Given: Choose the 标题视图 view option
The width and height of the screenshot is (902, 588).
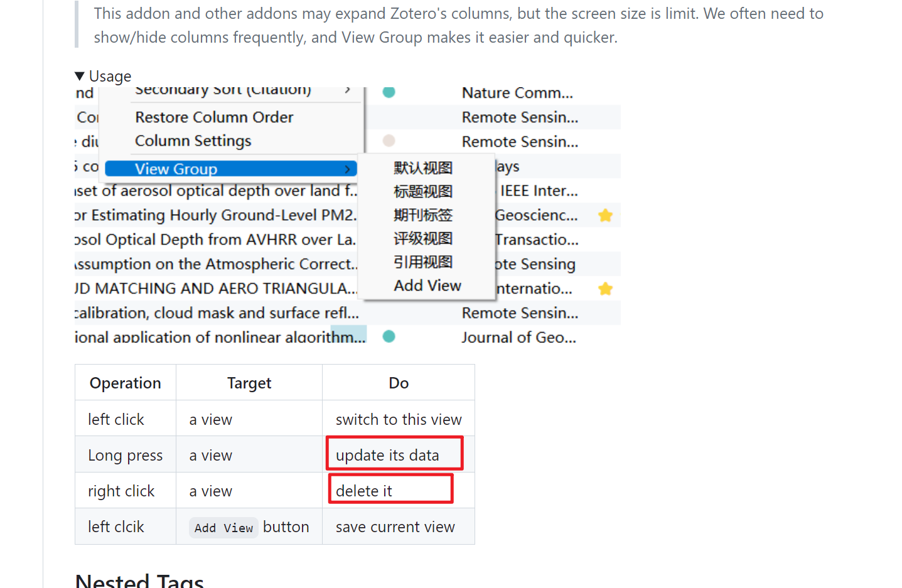Looking at the screenshot, I should point(423,191).
